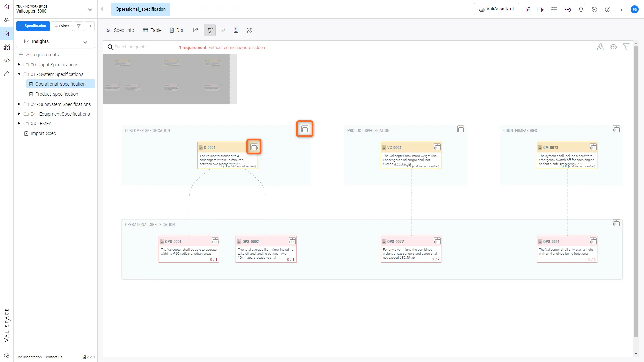Image resolution: width=644 pixels, height=362 pixels.
Task: Open the discussions chat bubbles icon
Action: (x=568, y=9)
